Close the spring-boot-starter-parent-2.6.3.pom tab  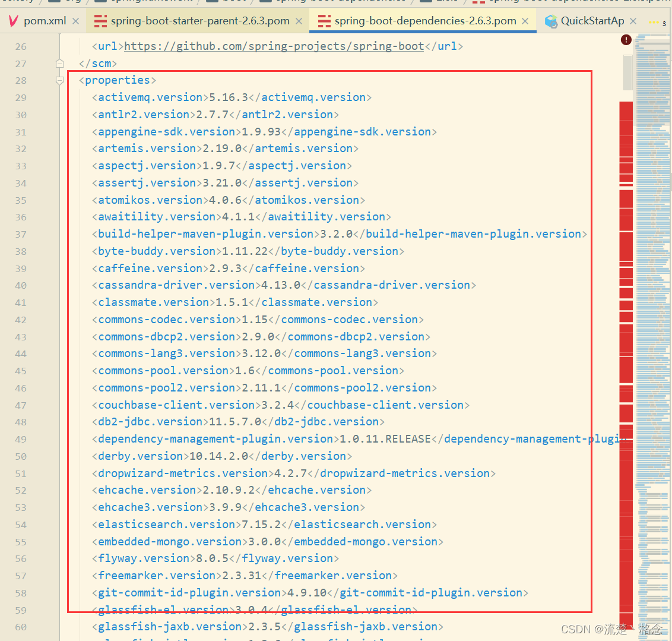pos(299,21)
